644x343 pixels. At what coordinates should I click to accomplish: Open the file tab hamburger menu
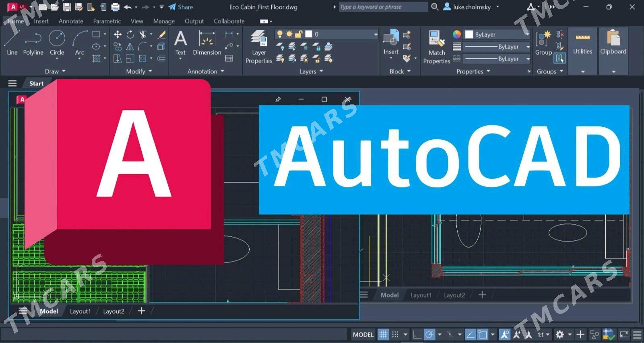[12, 83]
